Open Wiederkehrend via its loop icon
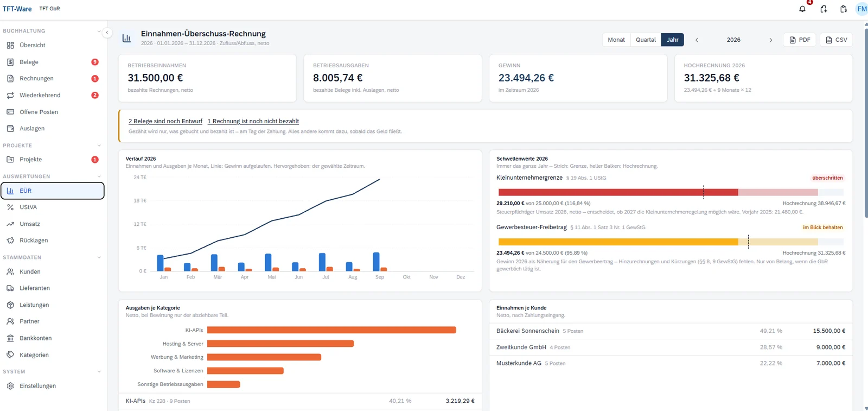868x411 pixels. pos(10,95)
